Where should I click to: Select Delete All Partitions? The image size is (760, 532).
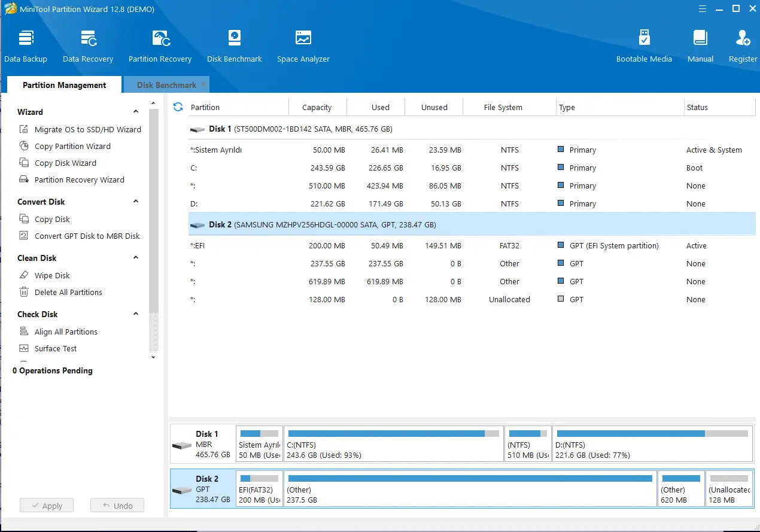click(61, 292)
